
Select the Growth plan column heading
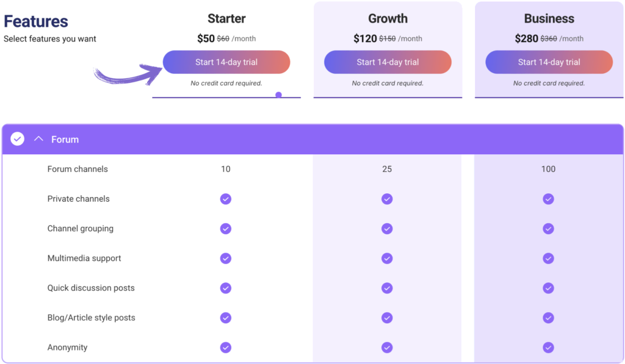click(x=388, y=19)
